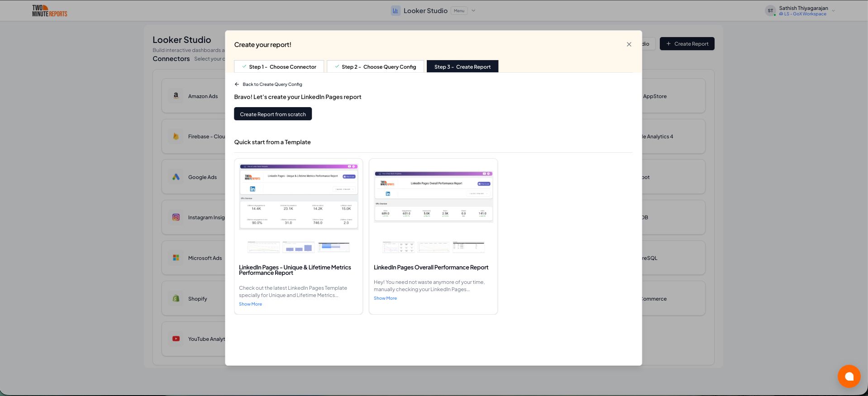868x396 pixels.
Task: Click the checkmark icon on Step 2 tab
Action: (x=337, y=66)
